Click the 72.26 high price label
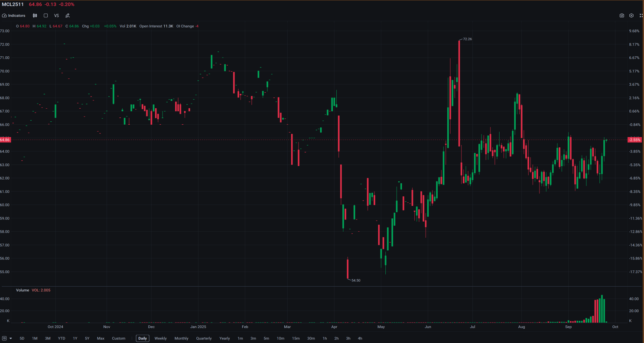This screenshot has width=644, height=343. [x=467, y=39]
